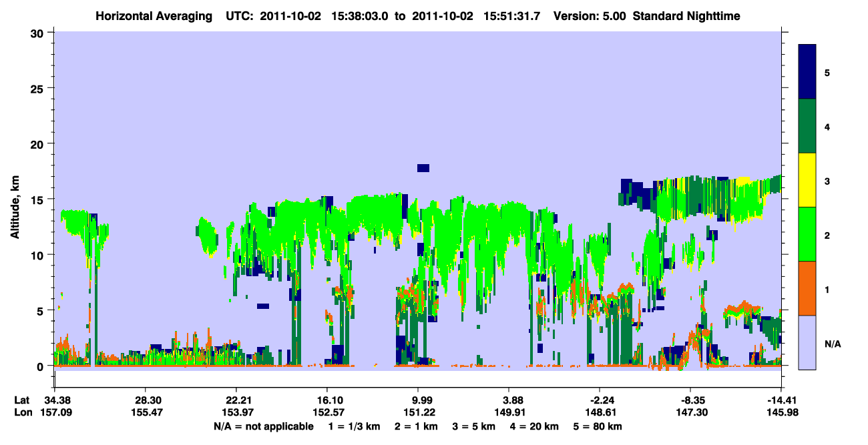Click 'Version: 5.00 Standard Nighttime' text
This screenshot has width=868, height=445.
tap(646, 16)
